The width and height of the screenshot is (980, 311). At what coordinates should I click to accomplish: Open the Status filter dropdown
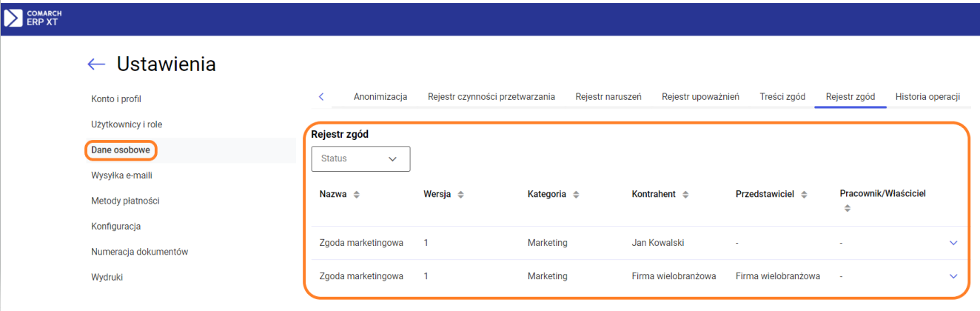click(360, 158)
